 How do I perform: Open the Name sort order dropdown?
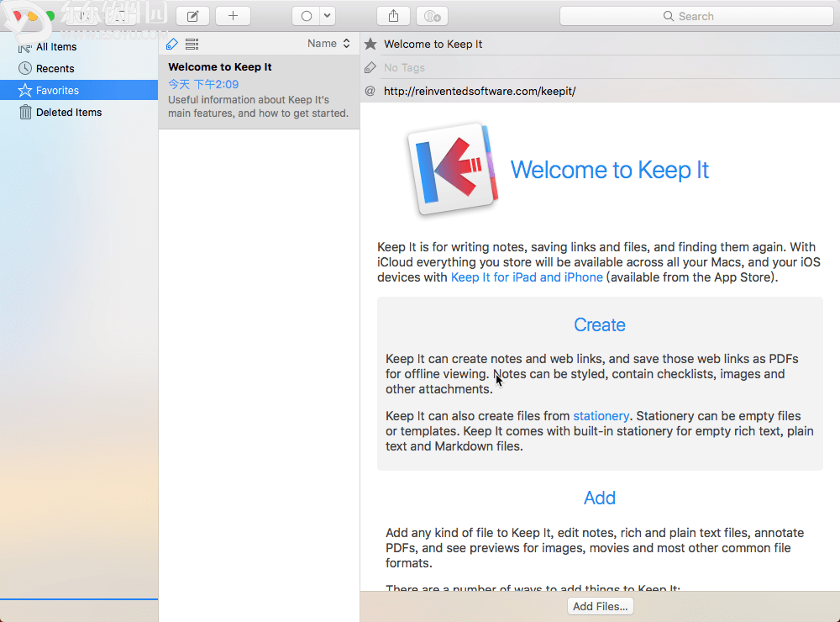[328, 44]
